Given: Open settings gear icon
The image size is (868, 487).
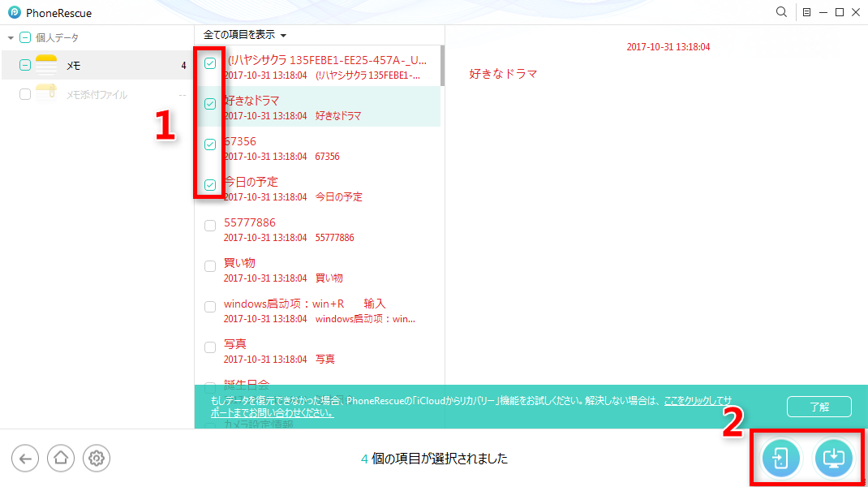Looking at the screenshot, I should (x=97, y=459).
